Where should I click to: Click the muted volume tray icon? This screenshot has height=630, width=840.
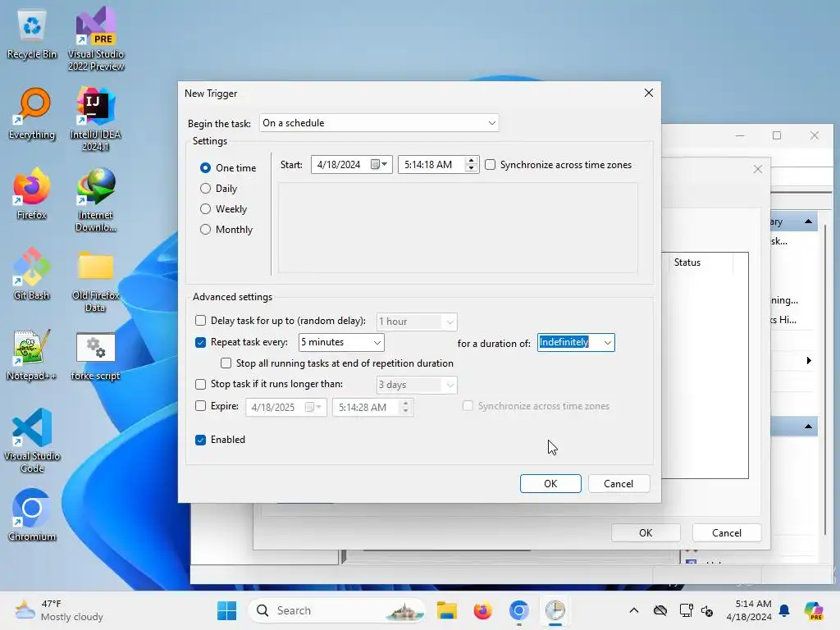click(707, 610)
